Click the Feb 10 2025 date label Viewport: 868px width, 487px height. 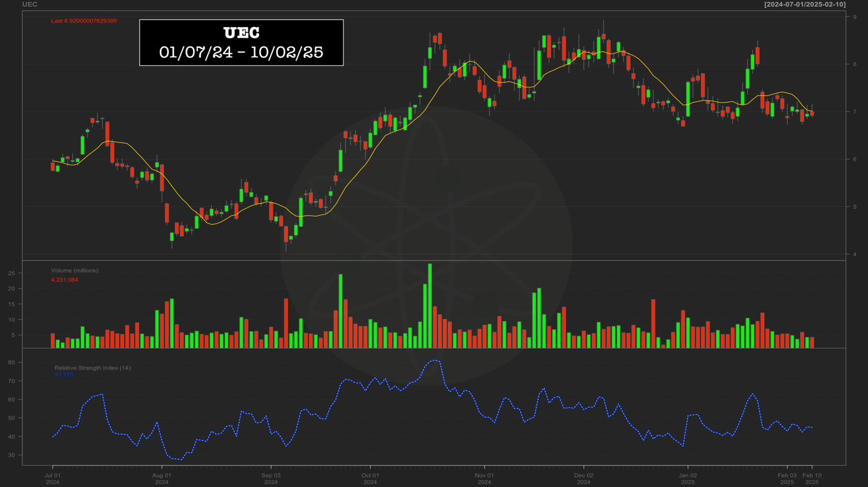pyautogui.click(x=812, y=479)
